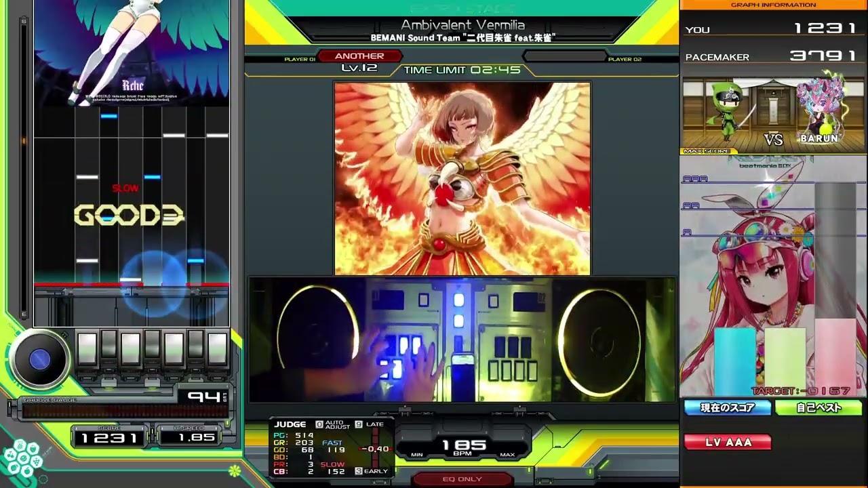Click the TIME LIMIT 02:45 timer
The image size is (868, 488).
pos(462,70)
